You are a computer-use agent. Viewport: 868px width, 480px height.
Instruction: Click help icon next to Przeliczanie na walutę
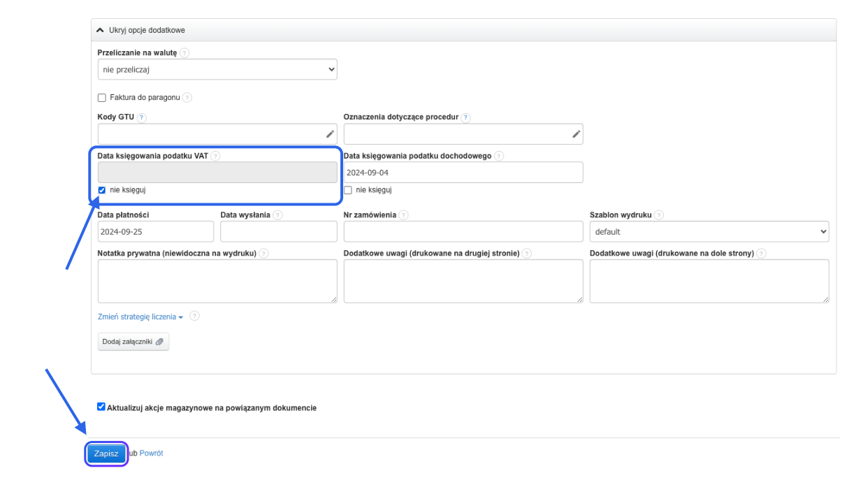click(185, 53)
